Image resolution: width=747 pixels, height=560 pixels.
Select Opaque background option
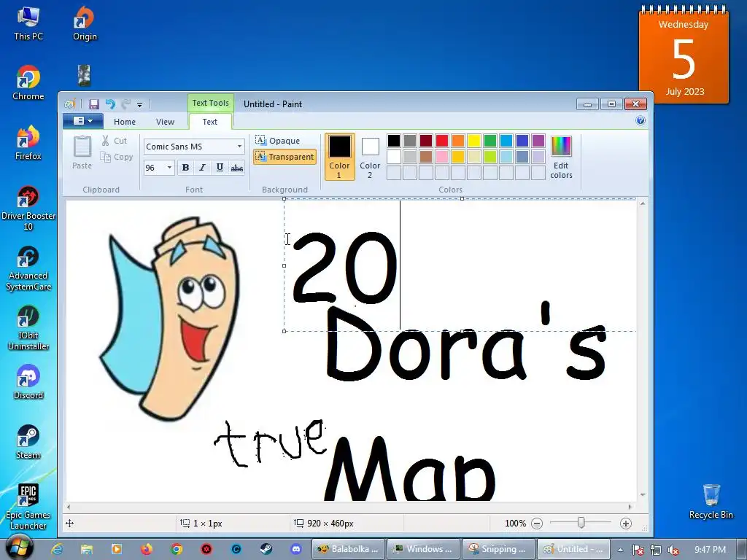coord(278,141)
